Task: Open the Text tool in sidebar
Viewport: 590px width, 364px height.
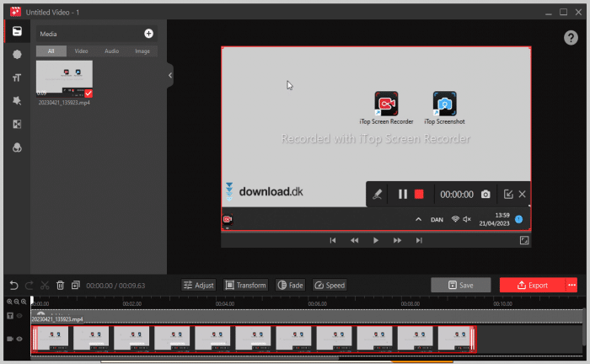Action: coord(17,78)
